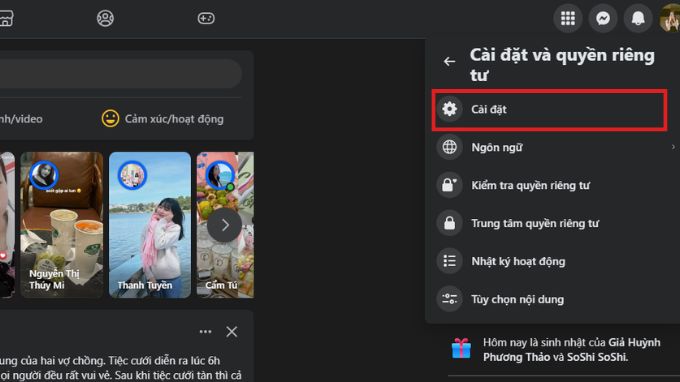Click the globe icon for Ngôn ngữ
680x382 pixels.
click(x=449, y=147)
